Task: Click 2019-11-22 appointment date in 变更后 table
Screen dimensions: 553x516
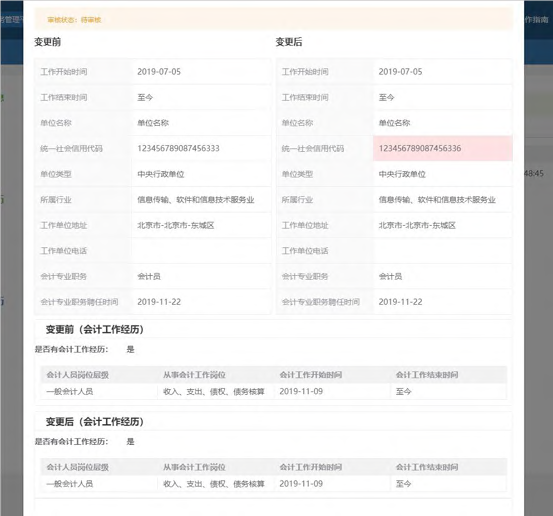Action: (x=400, y=302)
